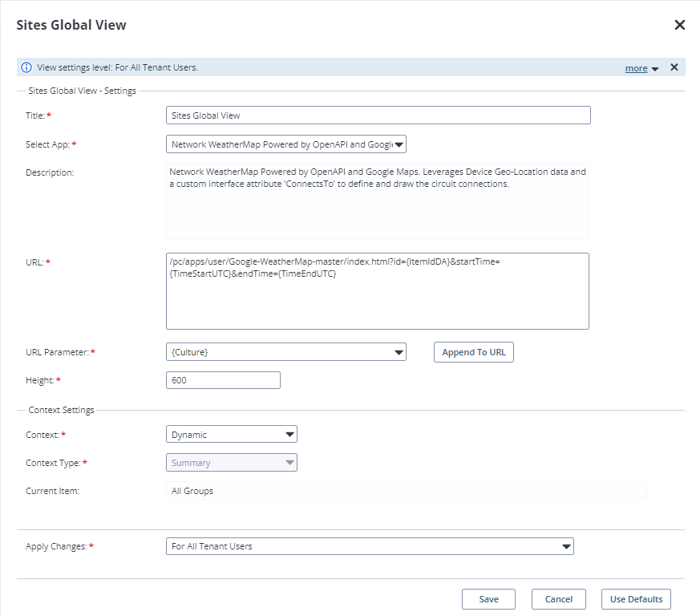Click the disabled Context Type dropdown
700x616 pixels.
tap(232, 463)
